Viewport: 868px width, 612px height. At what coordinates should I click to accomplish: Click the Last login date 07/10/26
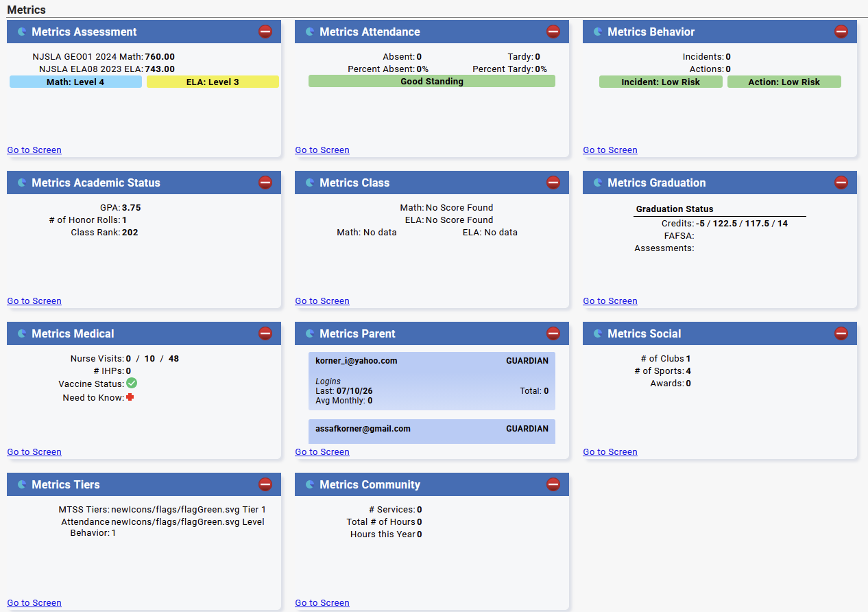pos(354,391)
